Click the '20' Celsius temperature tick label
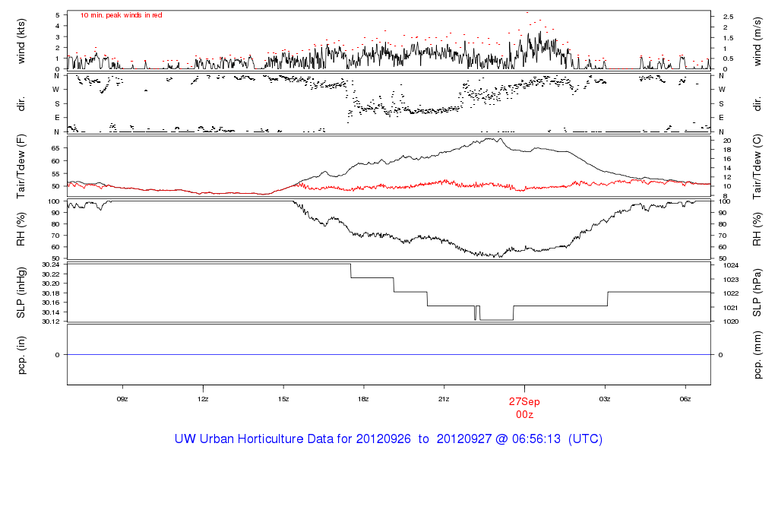 [x=727, y=141]
